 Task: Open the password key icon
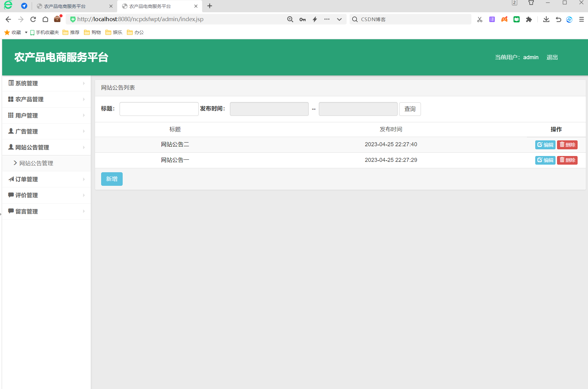(303, 19)
